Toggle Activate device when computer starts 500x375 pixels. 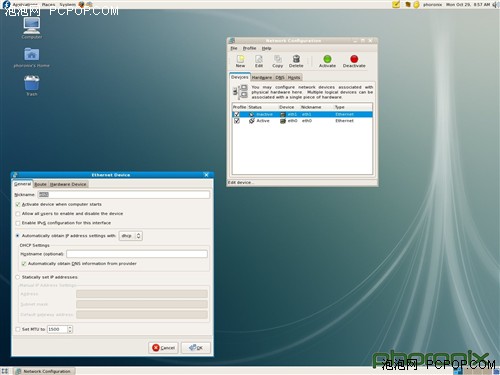point(18,204)
